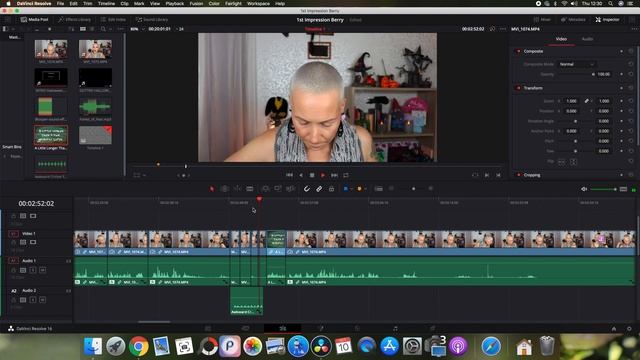Solo the Audio 1 track
Screen dimensions: 640x360
(33, 270)
